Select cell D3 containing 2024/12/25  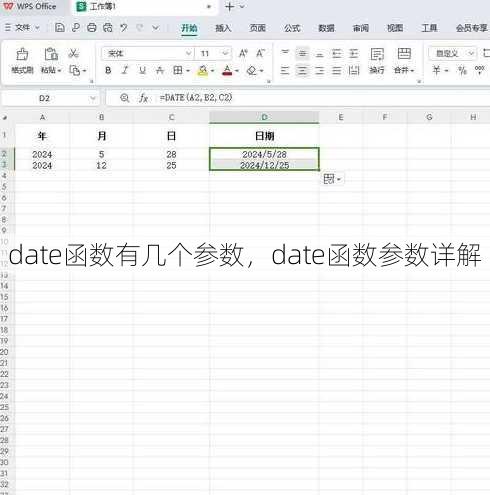(x=264, y=165)
